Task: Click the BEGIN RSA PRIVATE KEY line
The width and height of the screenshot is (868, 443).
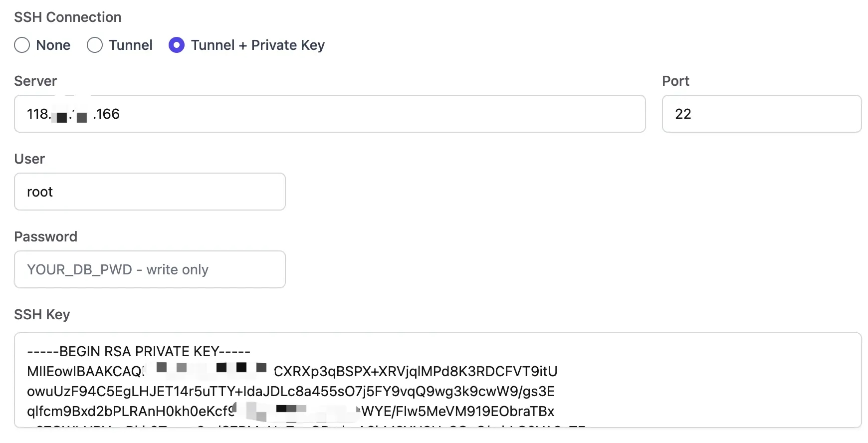Action: click(x=139, y=351)
